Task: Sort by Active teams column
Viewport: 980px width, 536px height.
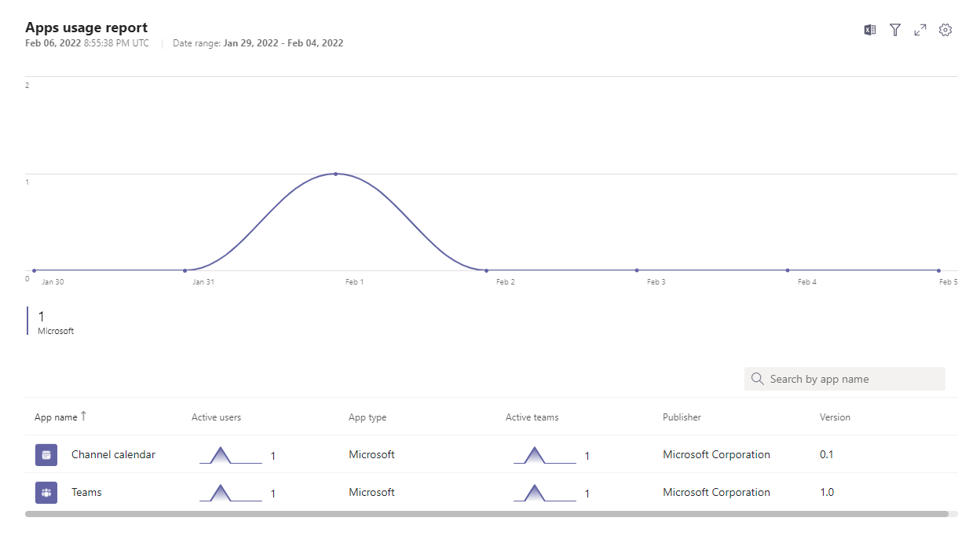Action: pos(532,417)
